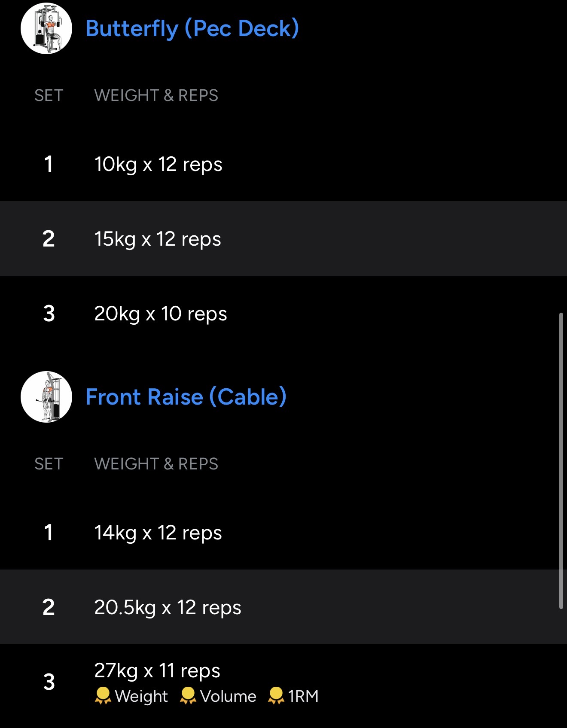Open the Front Raise (Cable) exercise link
Image resolution: width=567 pixels, height=728 pixels.
186,397
